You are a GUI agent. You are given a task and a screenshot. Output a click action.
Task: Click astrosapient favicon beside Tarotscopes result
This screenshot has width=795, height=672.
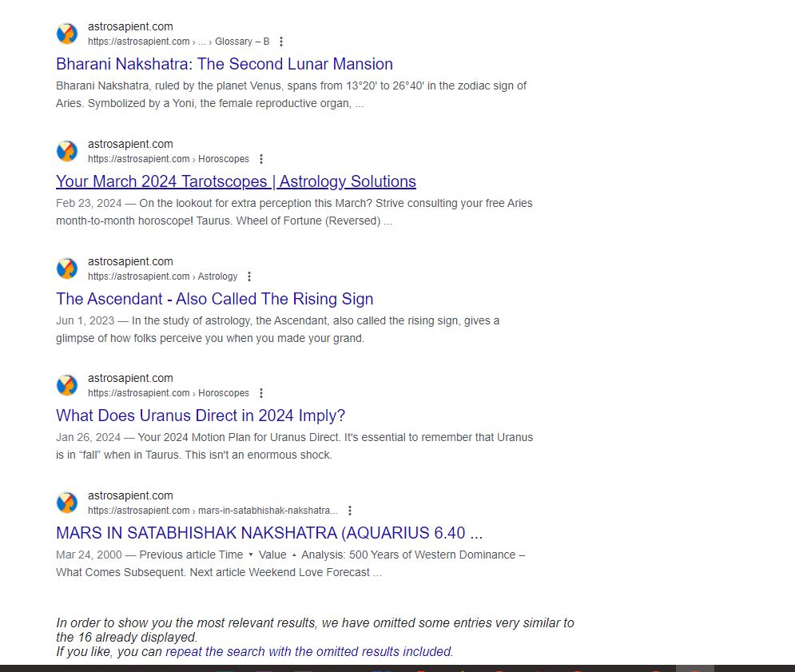[x=67, y=151]
